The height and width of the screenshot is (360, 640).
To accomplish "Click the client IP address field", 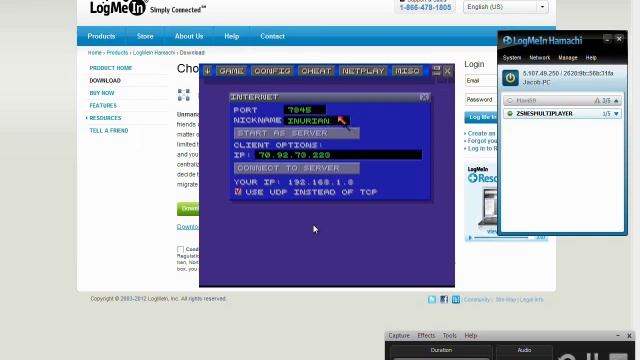I will pos(338,155).
